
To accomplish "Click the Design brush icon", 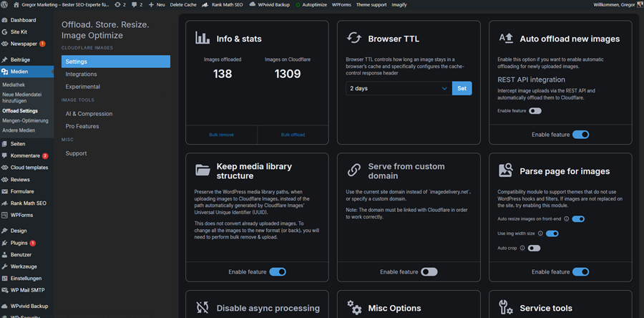I will coord(4,231).
